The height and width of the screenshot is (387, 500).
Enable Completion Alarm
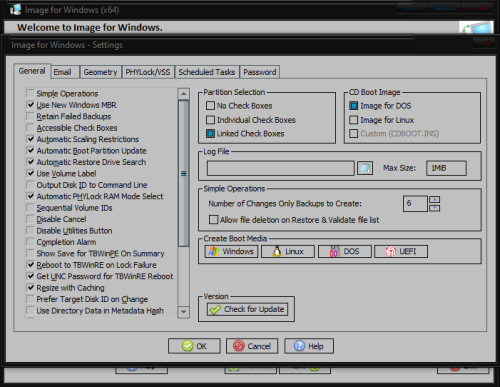coord(30,242)
